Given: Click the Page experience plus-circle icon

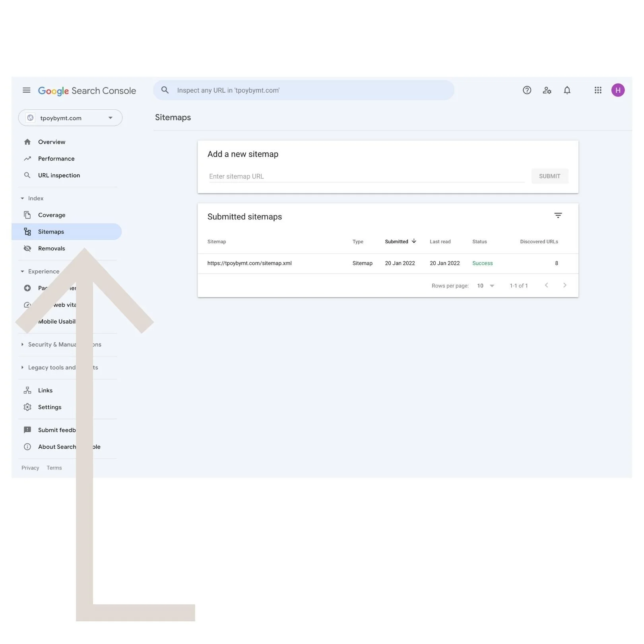Looking at the screenshot, I should (27, 288).
